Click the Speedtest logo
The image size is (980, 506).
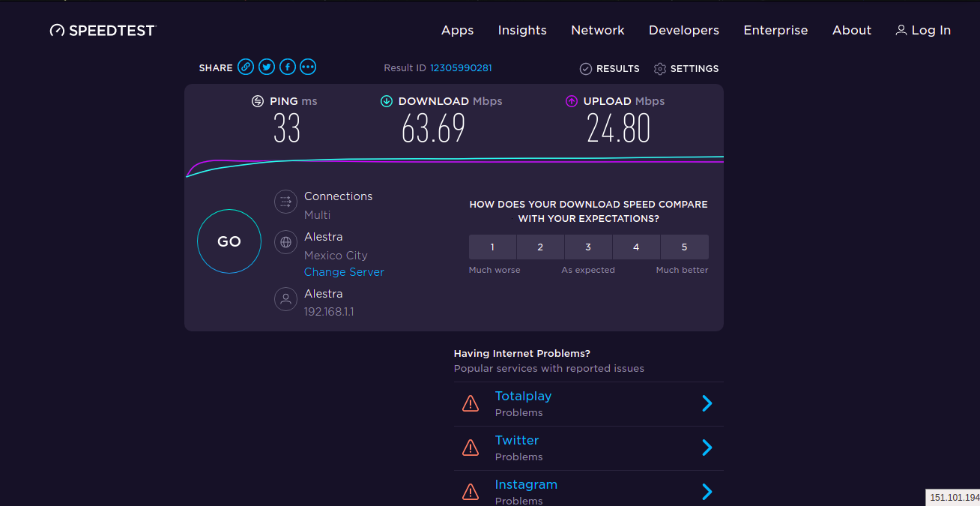tap(103, 31)
